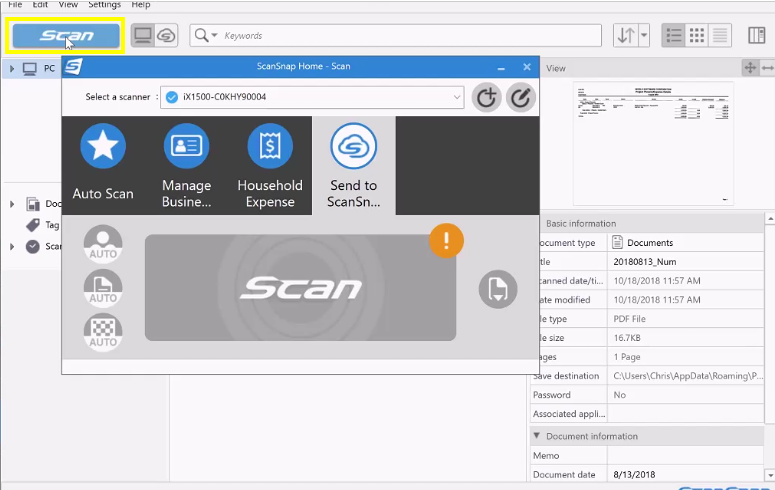Toggle the view panel layout icon

(x=756, y=36)
